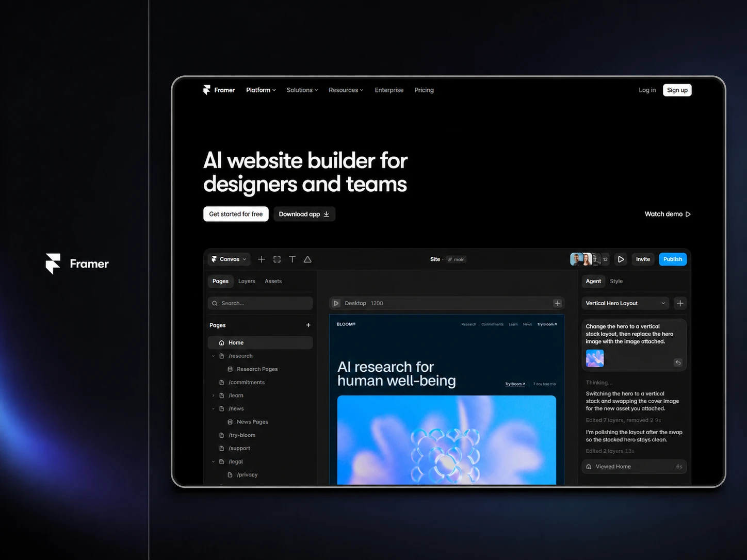Screen dimensions: 747x560
Task: Click the Viewed Home entry
Action: coord(634,467)
